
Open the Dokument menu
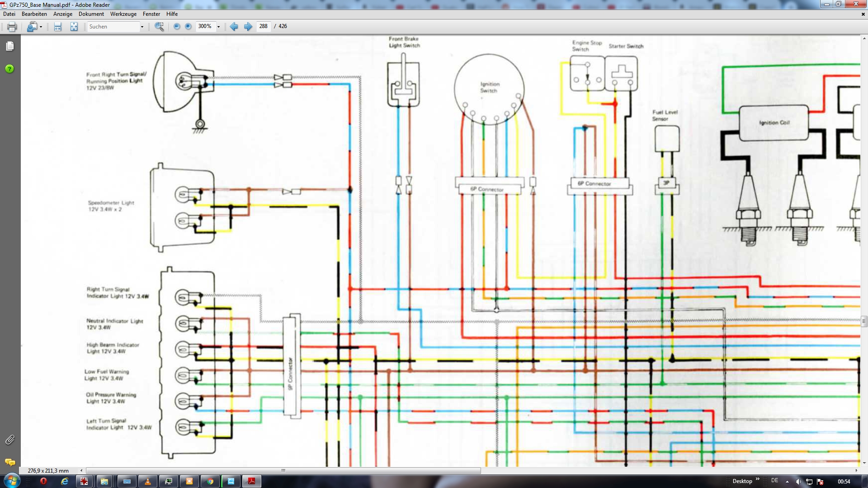91,14
